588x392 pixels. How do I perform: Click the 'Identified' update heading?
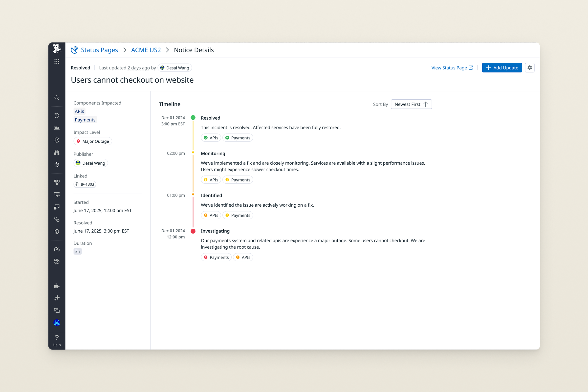pos(211,196)
